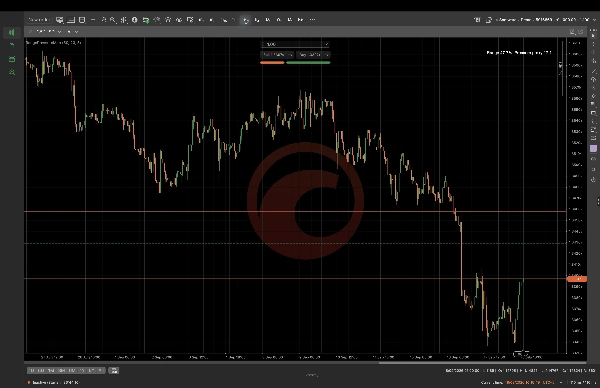600x388 pixels.
Task: Click the green arrows icon in top toolbar
Action: pos(146,20)
